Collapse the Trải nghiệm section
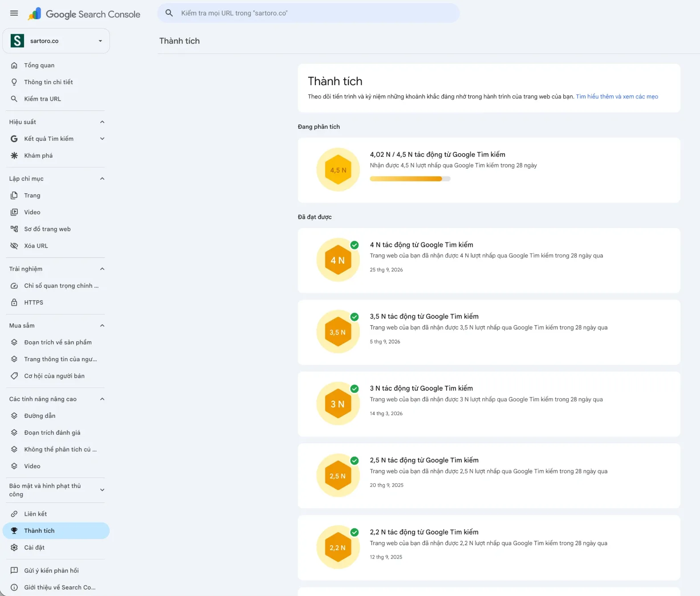The width and height of the screenshot is (700, 596). tap(102, 269)
